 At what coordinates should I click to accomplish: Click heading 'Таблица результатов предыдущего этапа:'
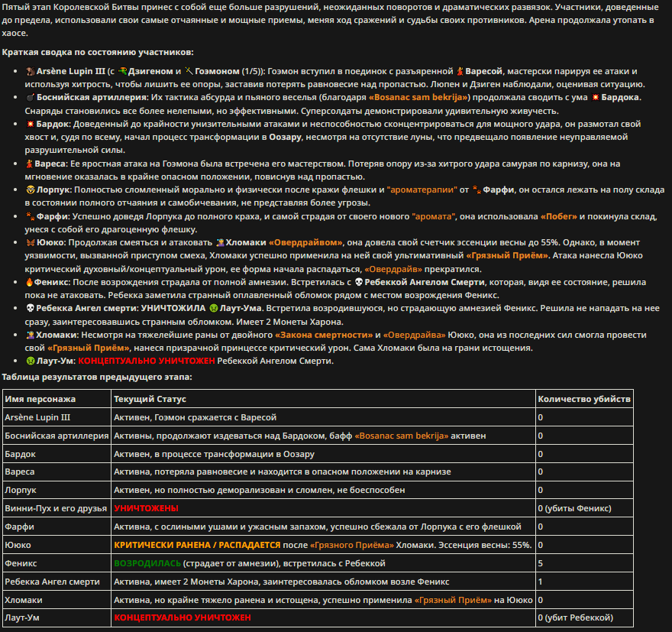pyautogui.click(x=97, y=378)
